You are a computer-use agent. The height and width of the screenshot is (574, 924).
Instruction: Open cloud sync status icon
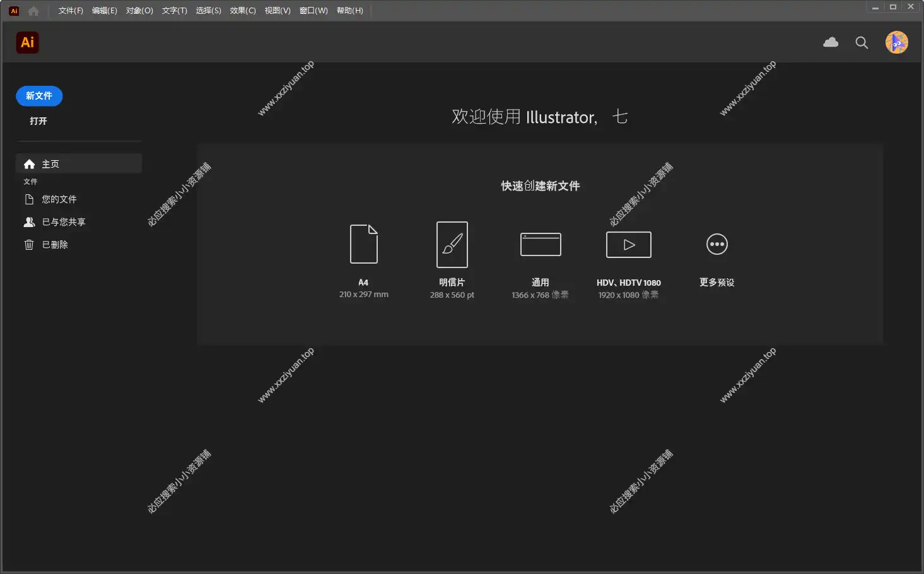(831, 42)
